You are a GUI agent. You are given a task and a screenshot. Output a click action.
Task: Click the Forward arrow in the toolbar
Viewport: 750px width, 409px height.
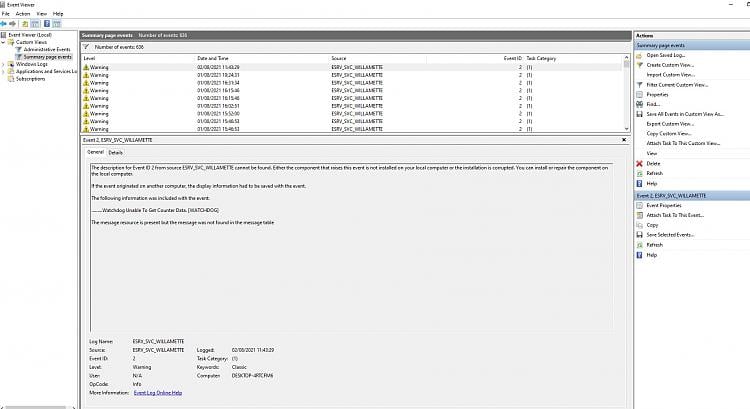pos(12,23)
